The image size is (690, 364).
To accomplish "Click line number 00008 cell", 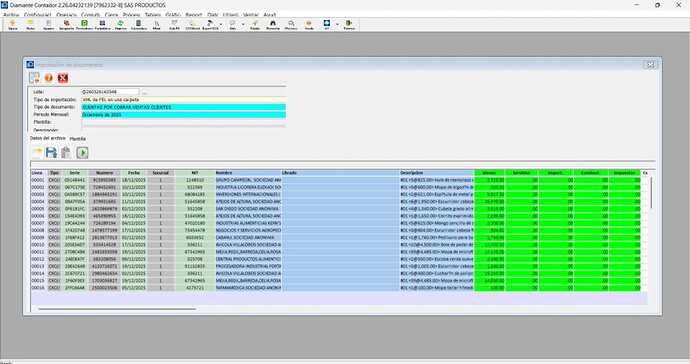I will (38, 230).
